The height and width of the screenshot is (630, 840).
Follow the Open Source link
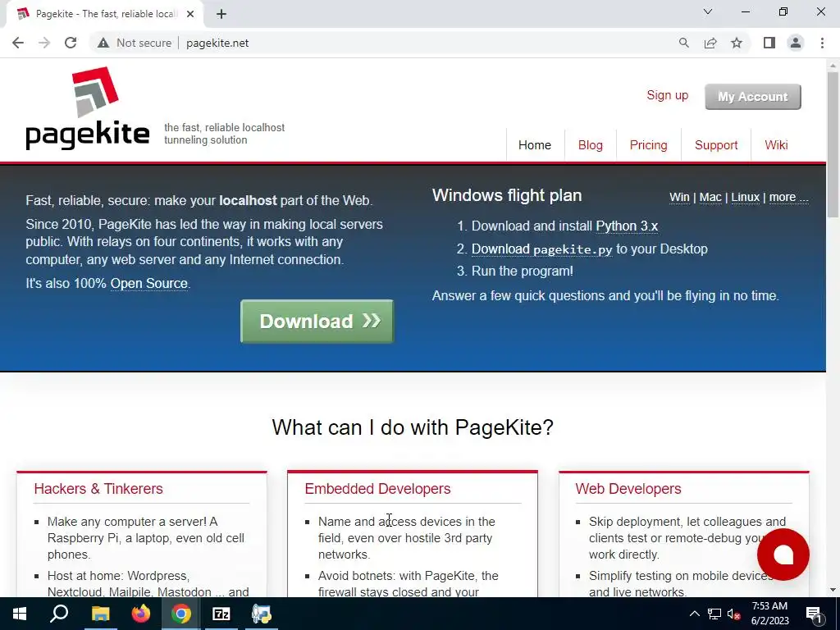click(149, 283)
